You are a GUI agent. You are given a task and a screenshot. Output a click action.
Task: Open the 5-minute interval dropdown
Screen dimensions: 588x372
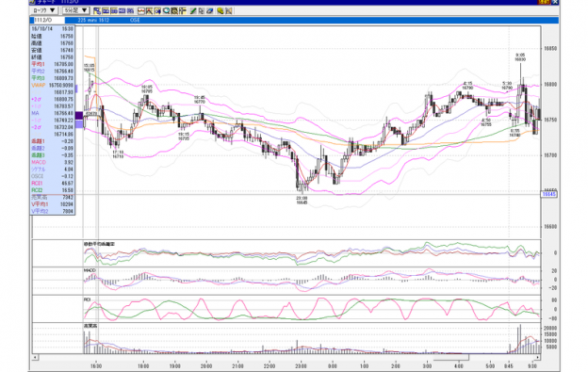pyautogui.click(x=75, y=10)
